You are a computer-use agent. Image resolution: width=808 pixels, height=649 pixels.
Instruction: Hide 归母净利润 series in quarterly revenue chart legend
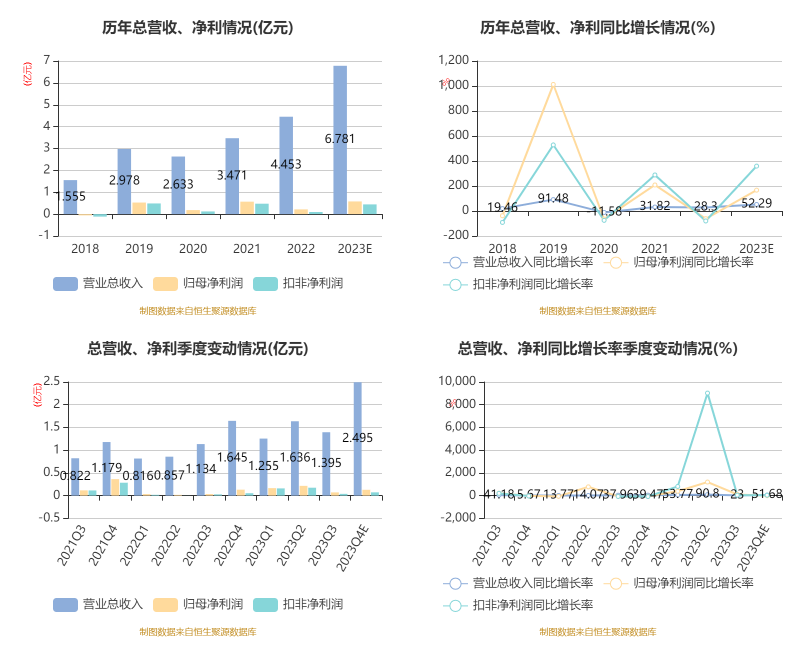pyautogui.click(x=165, y=604)
